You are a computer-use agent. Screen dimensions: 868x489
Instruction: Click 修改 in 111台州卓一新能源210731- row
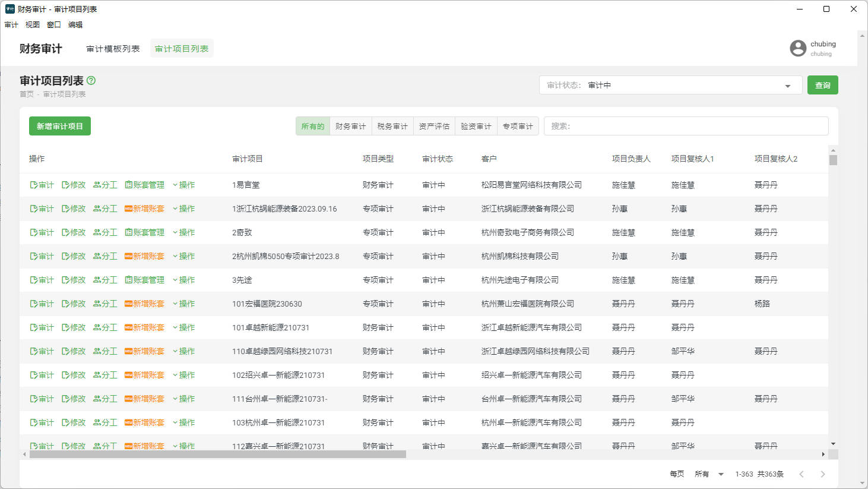click(74, 399)
